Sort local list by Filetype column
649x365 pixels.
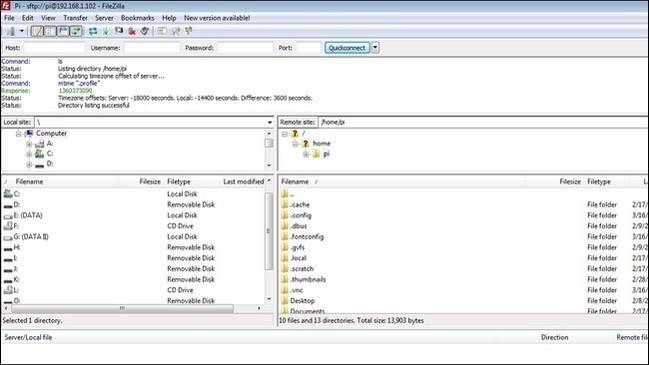click(x=179, y=182)
